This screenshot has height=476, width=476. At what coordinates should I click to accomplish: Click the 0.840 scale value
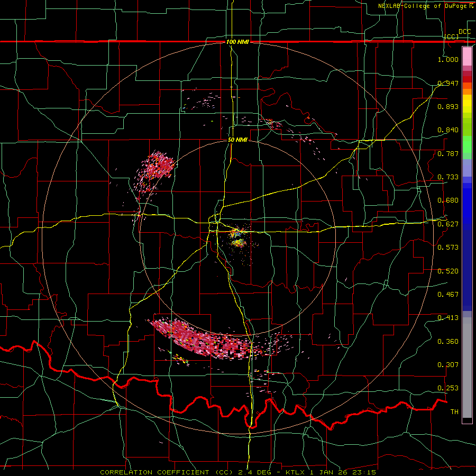coord(448,130)
